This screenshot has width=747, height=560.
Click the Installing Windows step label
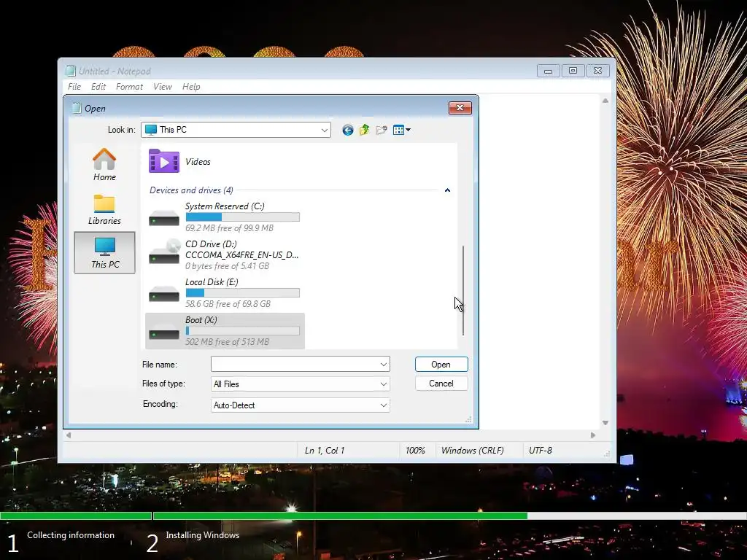203,534
